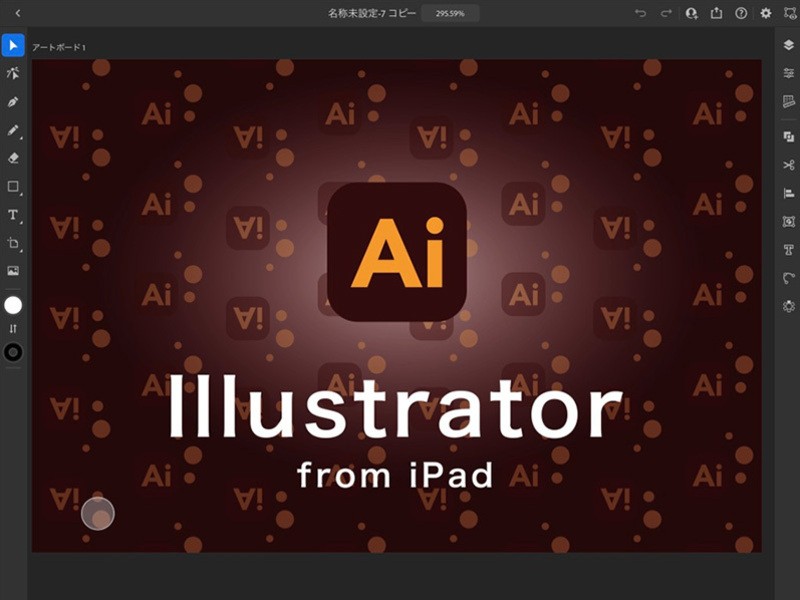Choose the Eraser tool
The height and width of the screenshot is (600, 800).
pos(13,158)
